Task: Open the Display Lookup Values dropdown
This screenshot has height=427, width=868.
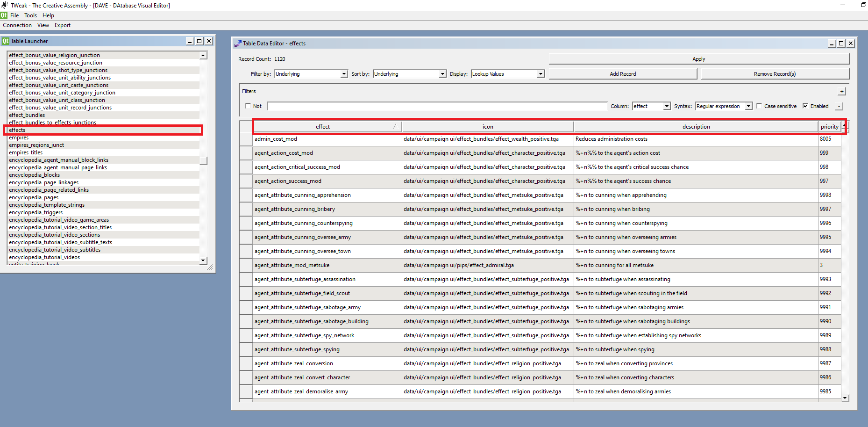Action: coord(508,74)
